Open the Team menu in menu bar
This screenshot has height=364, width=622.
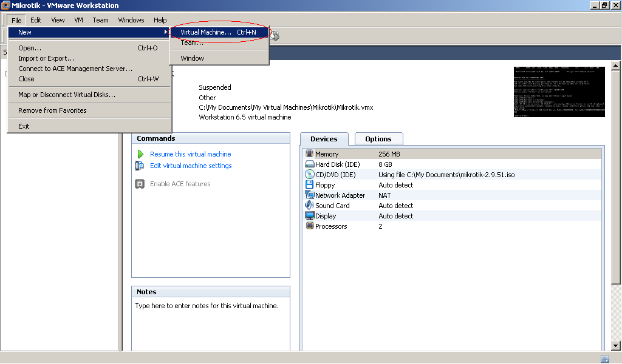100,20
